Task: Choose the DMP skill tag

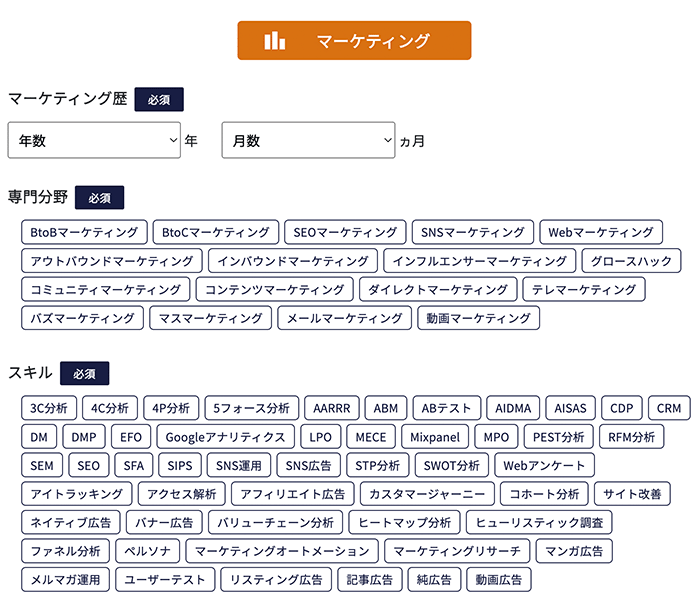Action: [x=84, y=437]
